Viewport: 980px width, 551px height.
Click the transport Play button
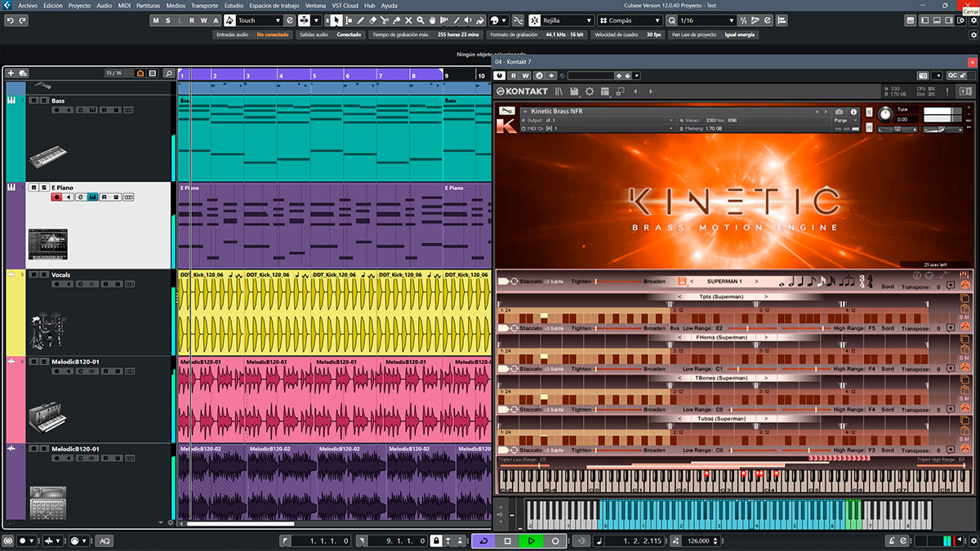point(531,541)
